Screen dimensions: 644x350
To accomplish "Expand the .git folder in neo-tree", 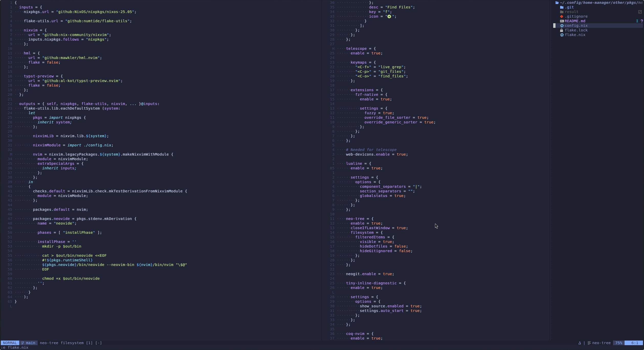I will tap(569, 7).
